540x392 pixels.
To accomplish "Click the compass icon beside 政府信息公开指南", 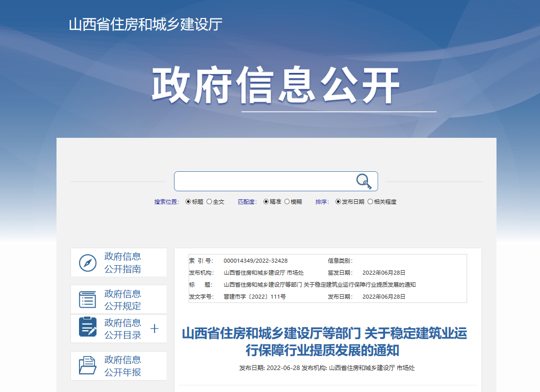I will click(x=88, y=262).
